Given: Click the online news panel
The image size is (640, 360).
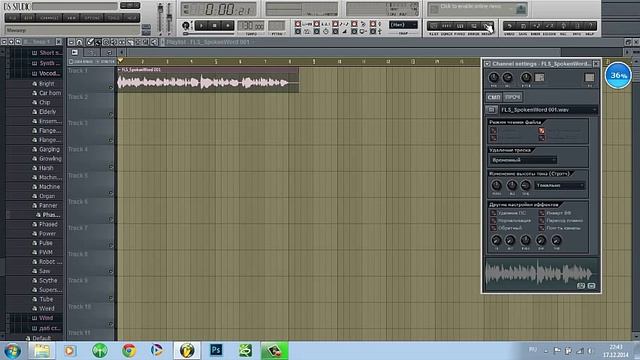Looking at the screenshot, I should 478,9.
